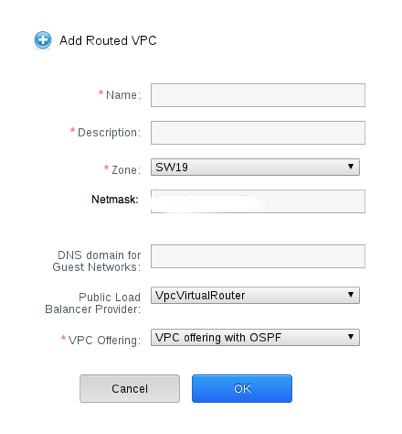The image size is (402, 434).
Task: Select the Netmask input field
Action: click(258, 201)
